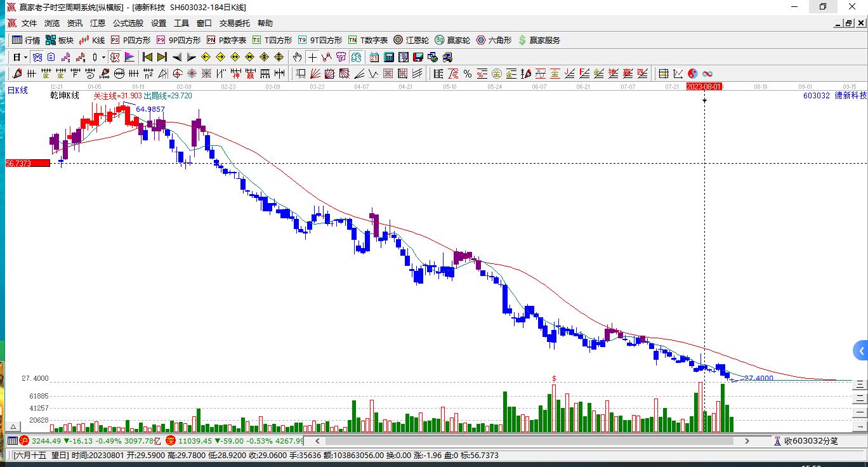Click the 沪 Shanghai index icon
Viewport: 868px width, 467px height.
[x=24, y=440]
